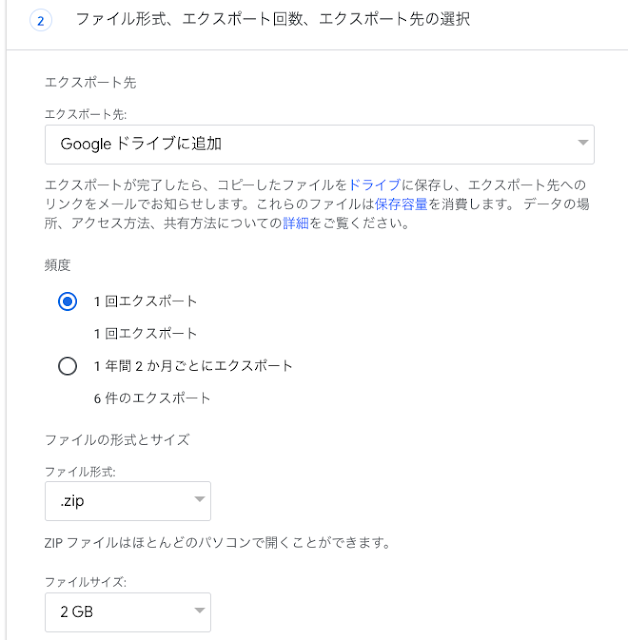
Task: Select the 1年間2か月ごとにエクスポート radio option
Action: [68, 366]
